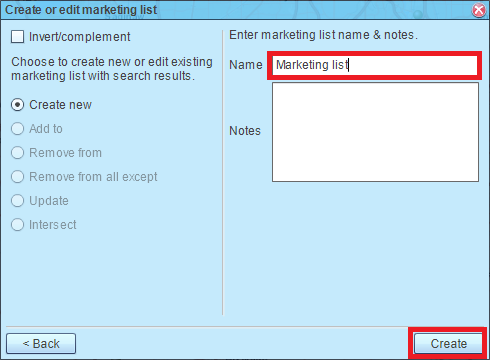Tick the Invert/complement checkbox

17,37
